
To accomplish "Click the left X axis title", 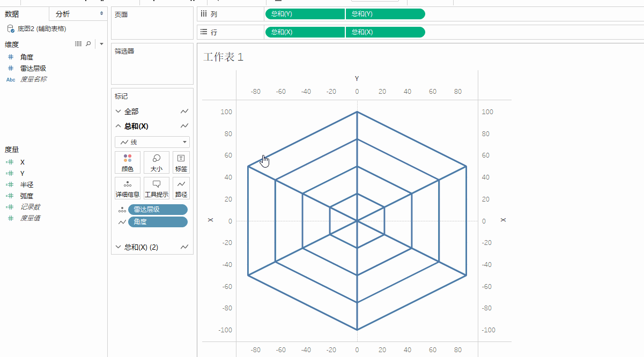I will coord(211,220).
